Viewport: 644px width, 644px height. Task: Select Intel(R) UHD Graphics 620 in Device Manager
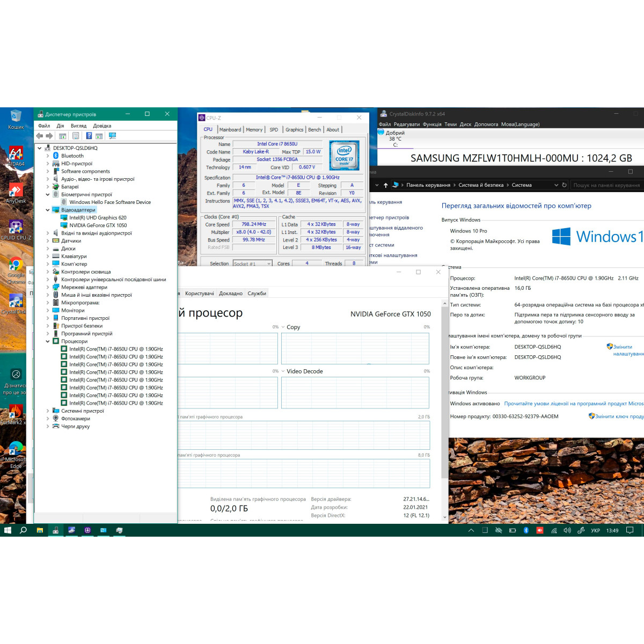pos(98,218)
